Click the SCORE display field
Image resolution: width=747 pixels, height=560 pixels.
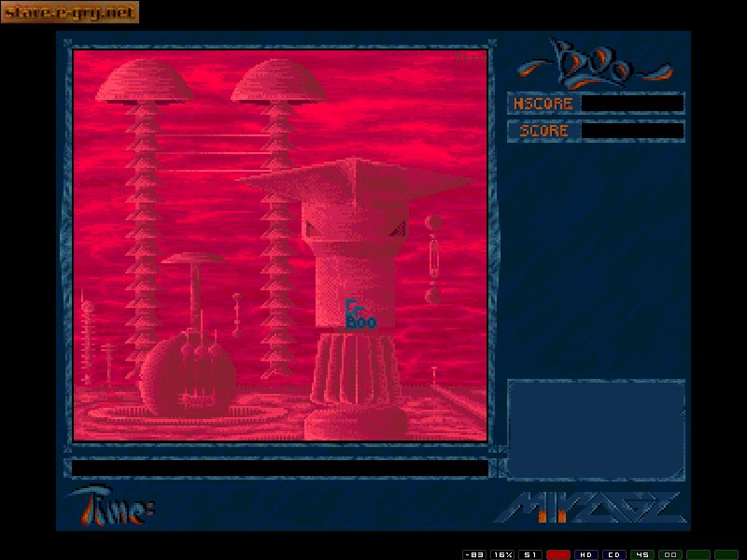tap(633, 131)
